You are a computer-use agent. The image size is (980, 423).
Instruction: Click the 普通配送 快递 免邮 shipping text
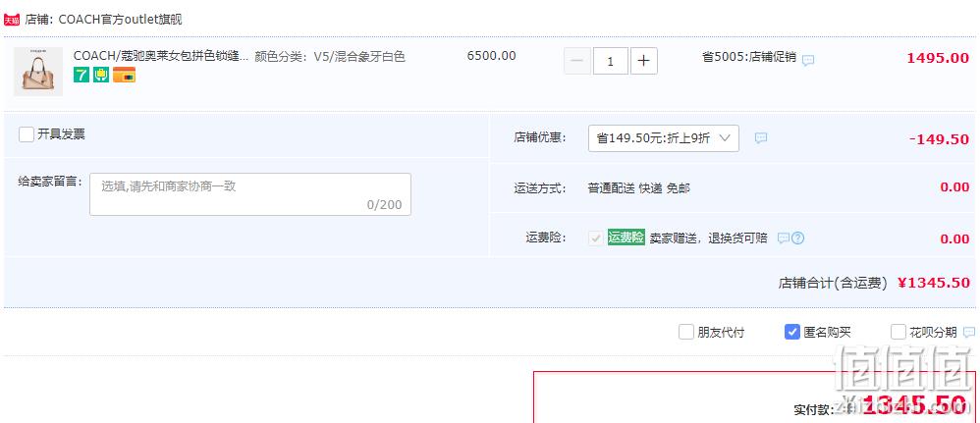pos(638,188)
